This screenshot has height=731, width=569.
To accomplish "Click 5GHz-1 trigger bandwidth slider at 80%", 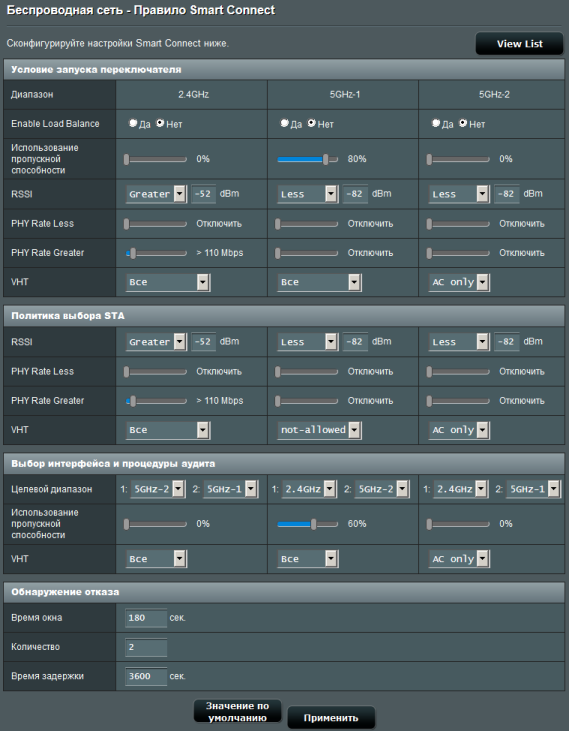I will tap(308, 159).
